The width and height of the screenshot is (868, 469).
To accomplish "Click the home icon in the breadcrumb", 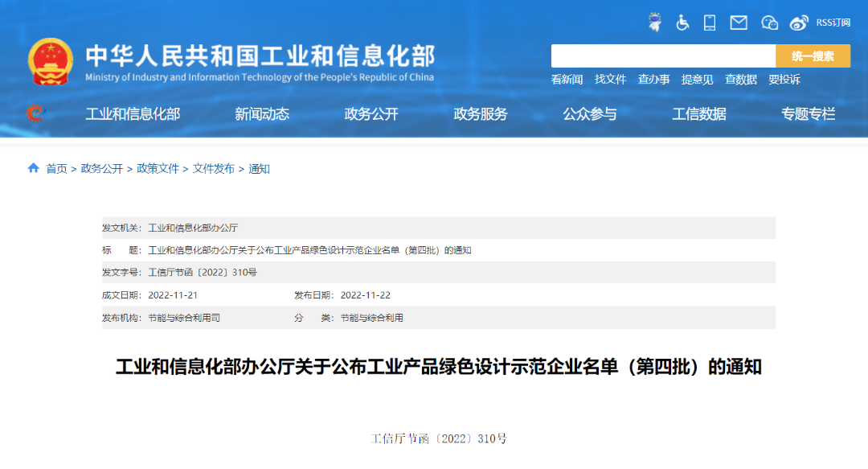I will tap(33, 169).
